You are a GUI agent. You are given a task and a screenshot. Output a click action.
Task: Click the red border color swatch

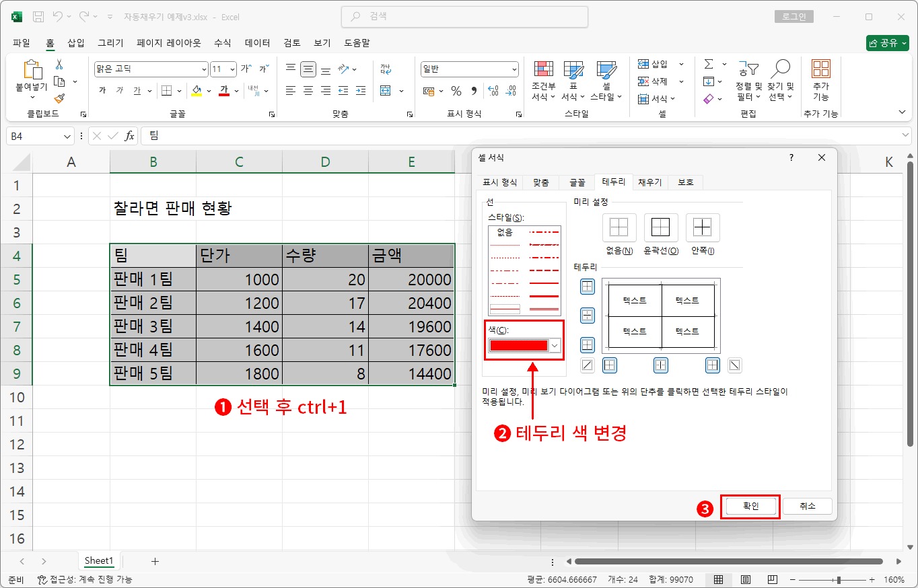(519, 345)
